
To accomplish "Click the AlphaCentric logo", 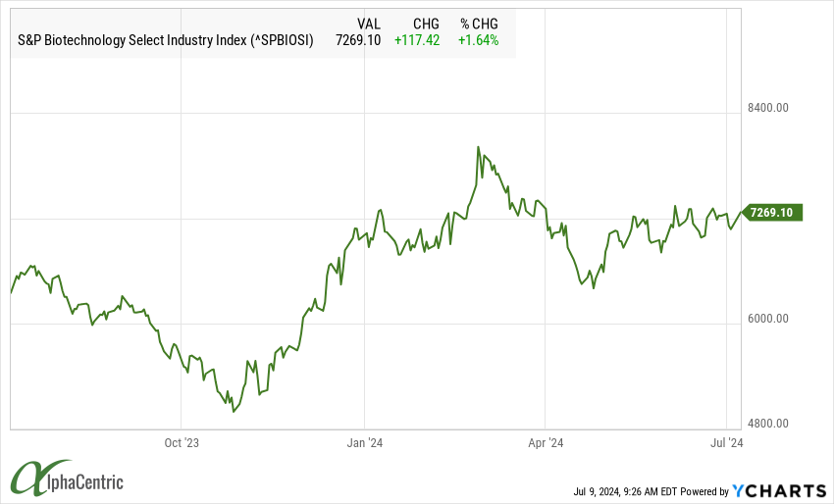I will click(67, 478).
